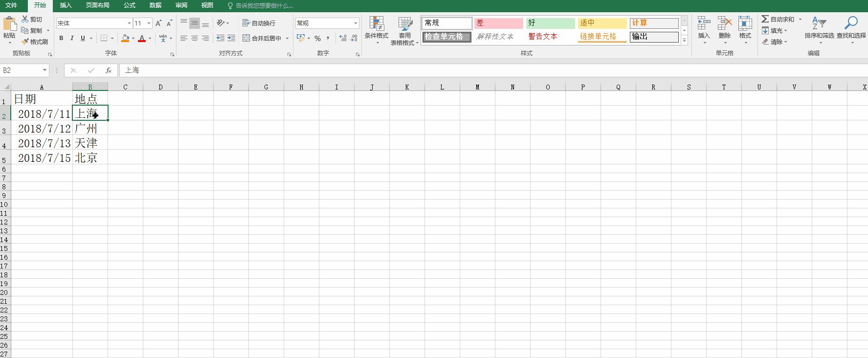
Task: Click the Cut (剪切) scissors button
Action: point(32,19)
